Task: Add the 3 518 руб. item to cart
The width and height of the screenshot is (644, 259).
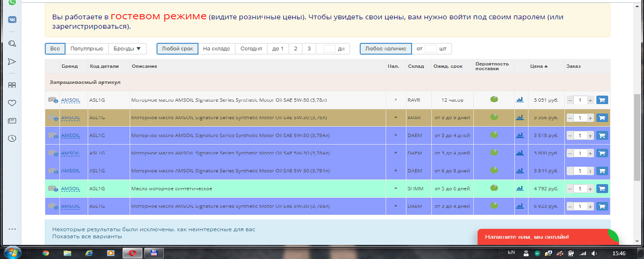Action: [x=602, y=136]
